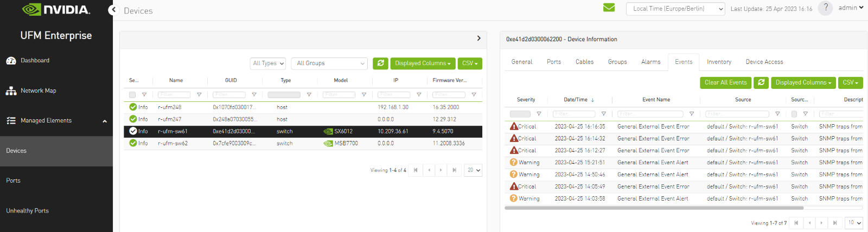Sort events by the Date/Time column
Screen dimensions: 868x232
pyautogui.click(x=579, y=100)
